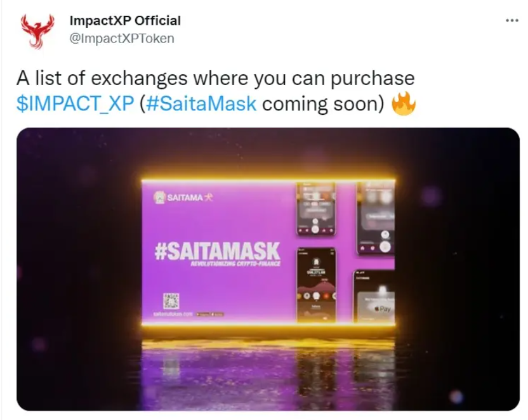Open the #SaitaMask hashtag link
Image resolution: width=528 pixels, height=420 pixels.
[x=202, y=103]
